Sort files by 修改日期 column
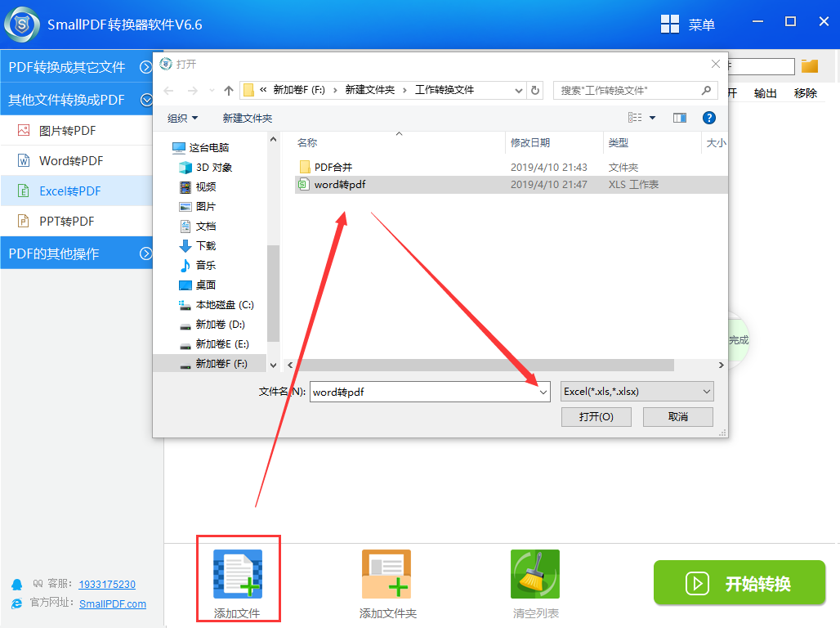 pos(530,142)
